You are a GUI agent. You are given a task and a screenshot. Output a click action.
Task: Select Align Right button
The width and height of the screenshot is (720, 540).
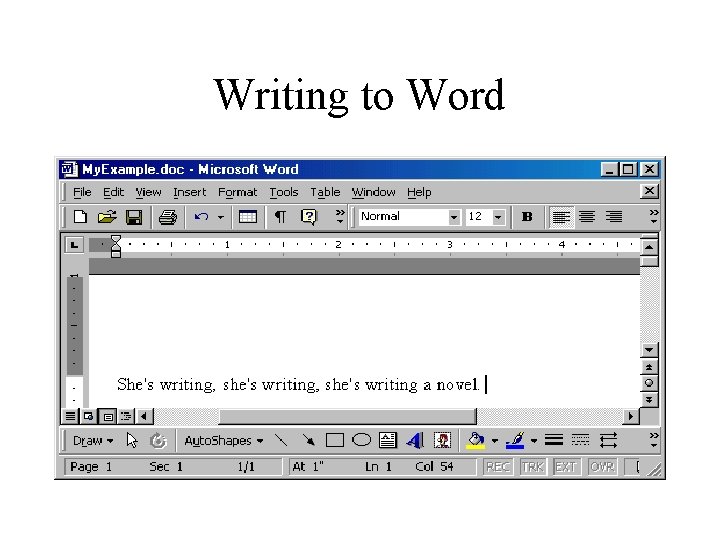coord(614,217)
